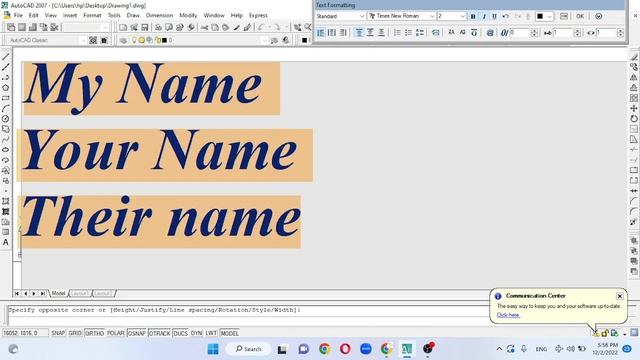This screenshot has height=360, width=640.
Task: Open the text height dropdown
Action: (x=451, y=16)
